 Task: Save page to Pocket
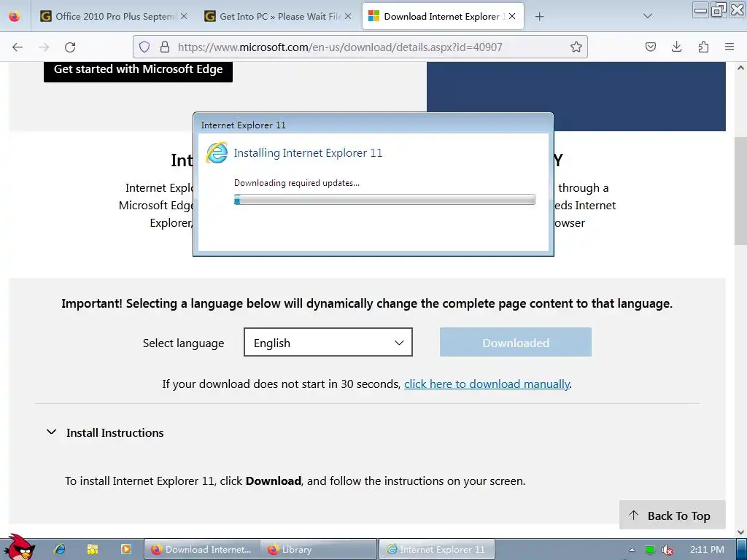pos(650,47)
